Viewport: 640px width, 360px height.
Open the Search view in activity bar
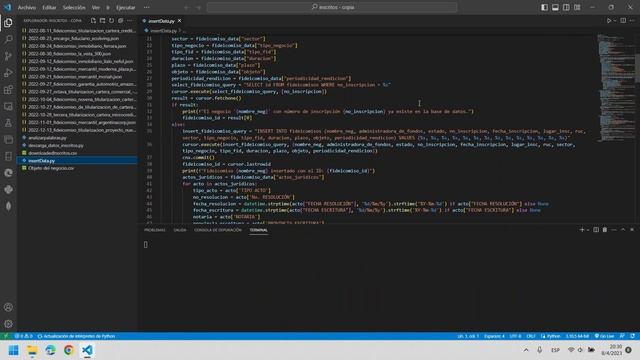8,40
